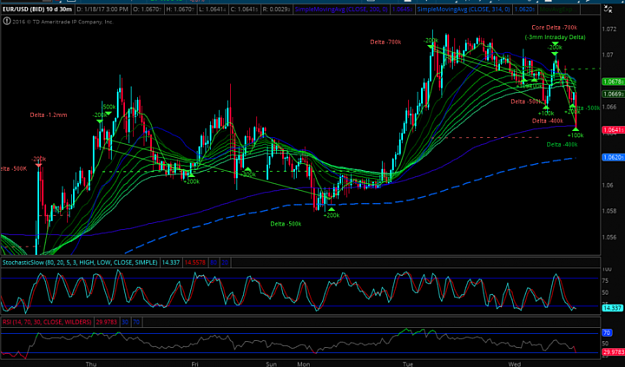Viewport: 625px width, 367px height.
Task: Click the Sun label on the time axis
Action: click(271, 364)
